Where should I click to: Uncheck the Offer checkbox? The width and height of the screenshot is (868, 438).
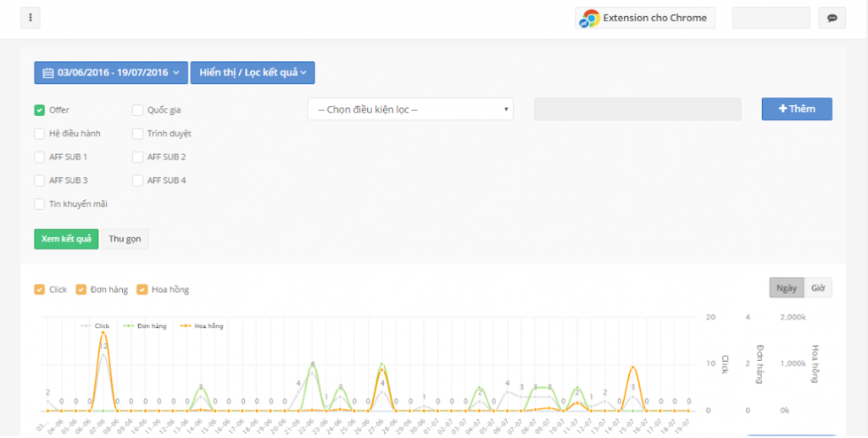click(x=40, y=110)
